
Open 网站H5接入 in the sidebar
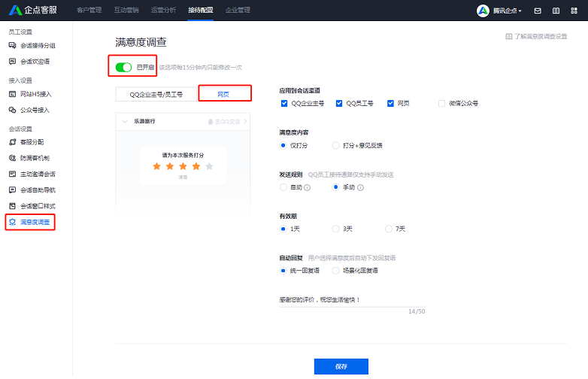tap(35, 94)
